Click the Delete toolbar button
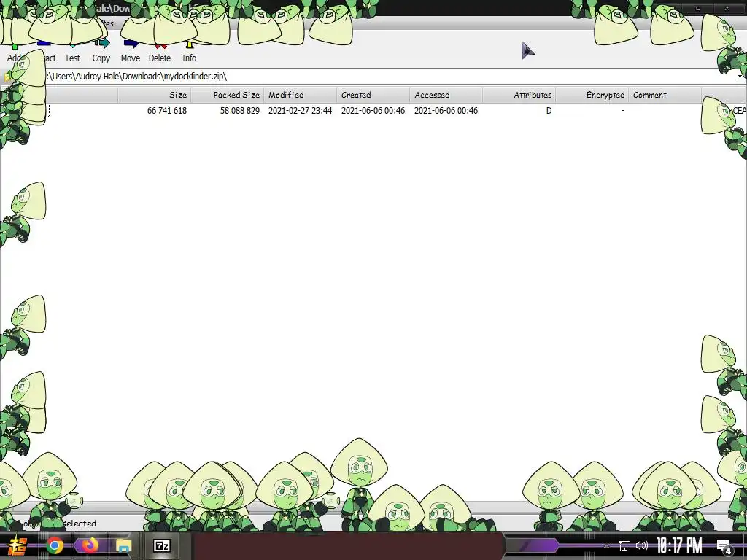 coord(160,52)
